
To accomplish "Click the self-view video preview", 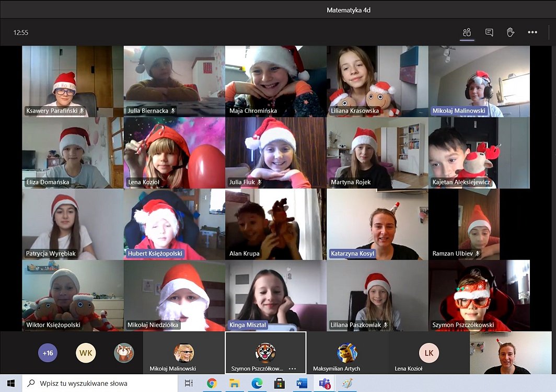I will pos(511,353).
